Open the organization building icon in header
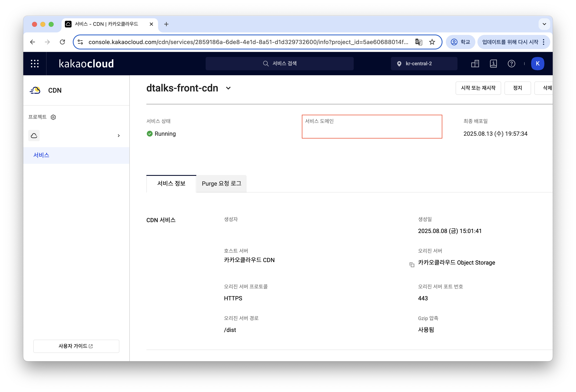This screenshot has height=392, width=576. 475,64
